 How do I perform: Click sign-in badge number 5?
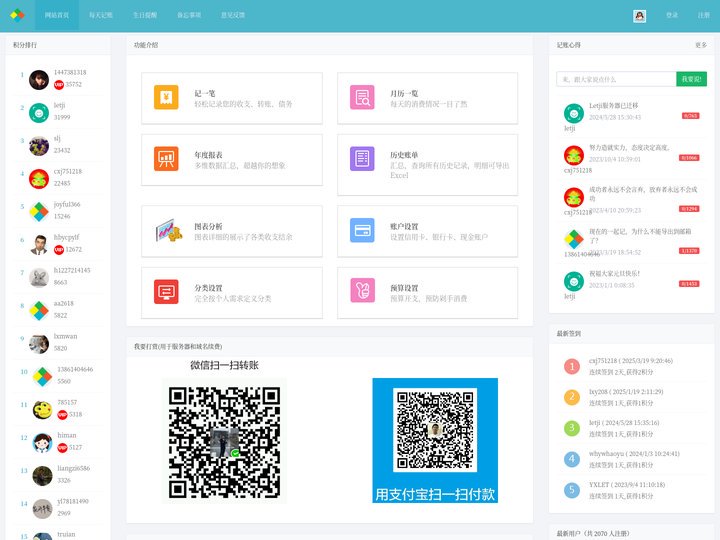point(572,490)
